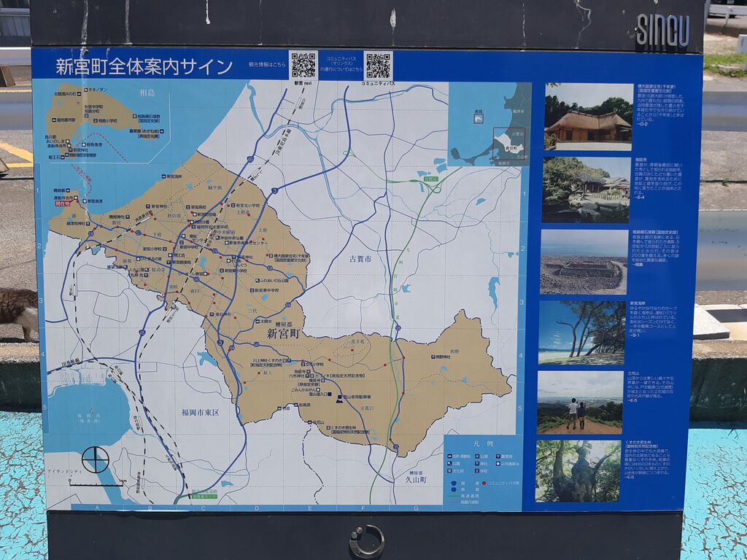This screenshot has height=560, width=747.
Task: Click the 立花口 place label
Action: click(x=367, y=408)
